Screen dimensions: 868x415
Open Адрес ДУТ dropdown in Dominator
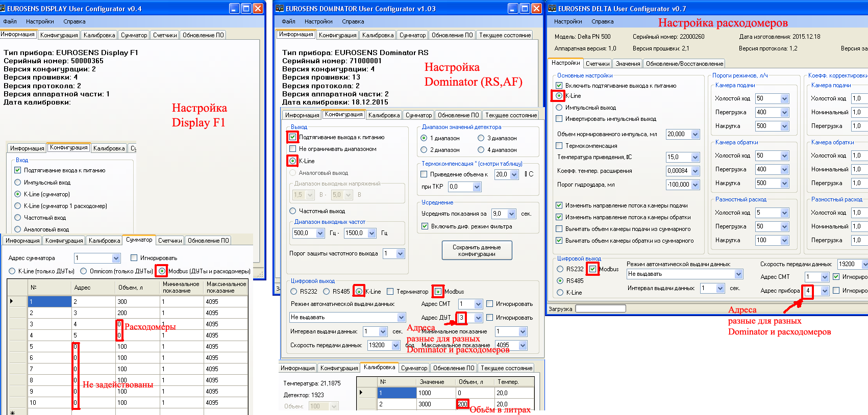pos(478,318)
